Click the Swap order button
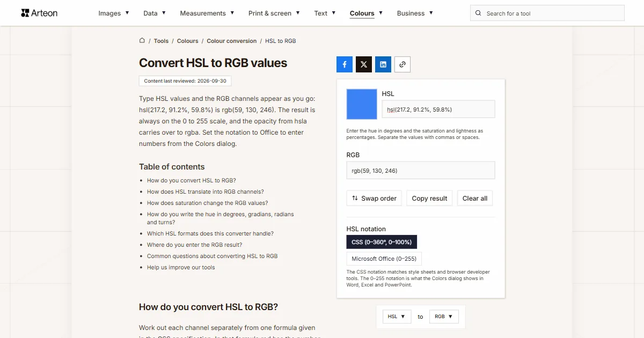644x338 pixels. [375, 198]
